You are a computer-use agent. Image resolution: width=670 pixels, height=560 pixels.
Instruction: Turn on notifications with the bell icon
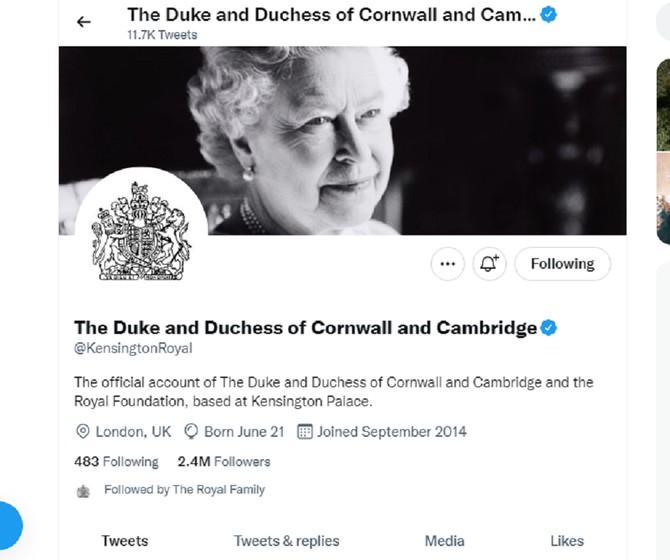click(489, 264)
